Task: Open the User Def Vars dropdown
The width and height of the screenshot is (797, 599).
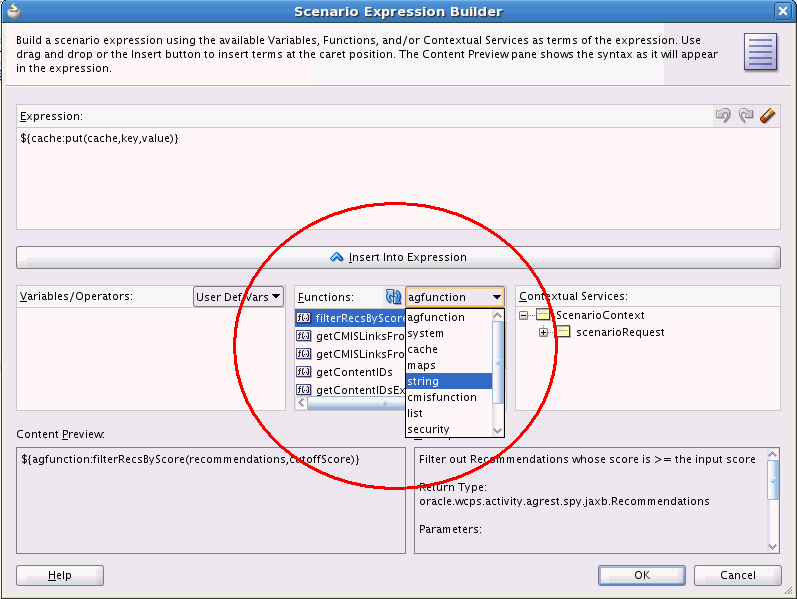Action: pyautogui.click(x=238, y=296)
